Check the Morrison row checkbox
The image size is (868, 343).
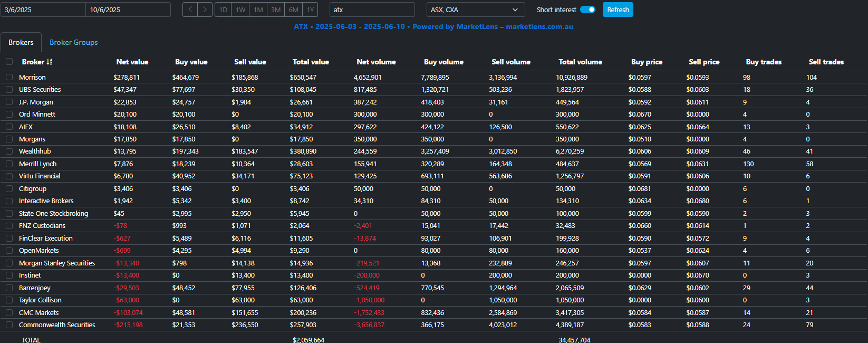tap(9, 77)
